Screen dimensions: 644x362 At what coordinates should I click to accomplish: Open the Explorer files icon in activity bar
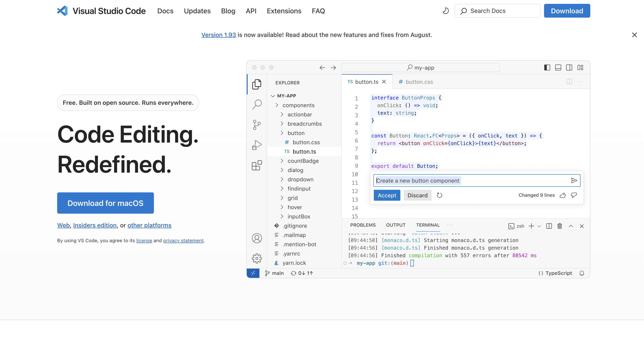[x=256, y=84]
